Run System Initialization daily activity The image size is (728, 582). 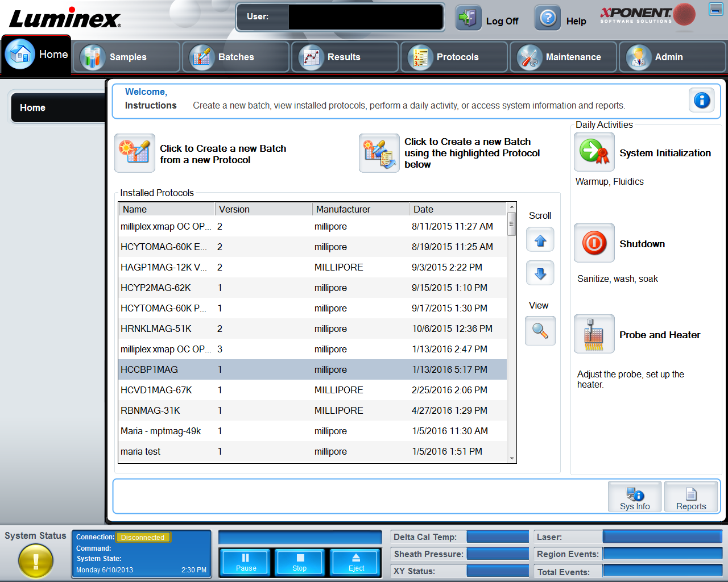(x=595, y=152)
